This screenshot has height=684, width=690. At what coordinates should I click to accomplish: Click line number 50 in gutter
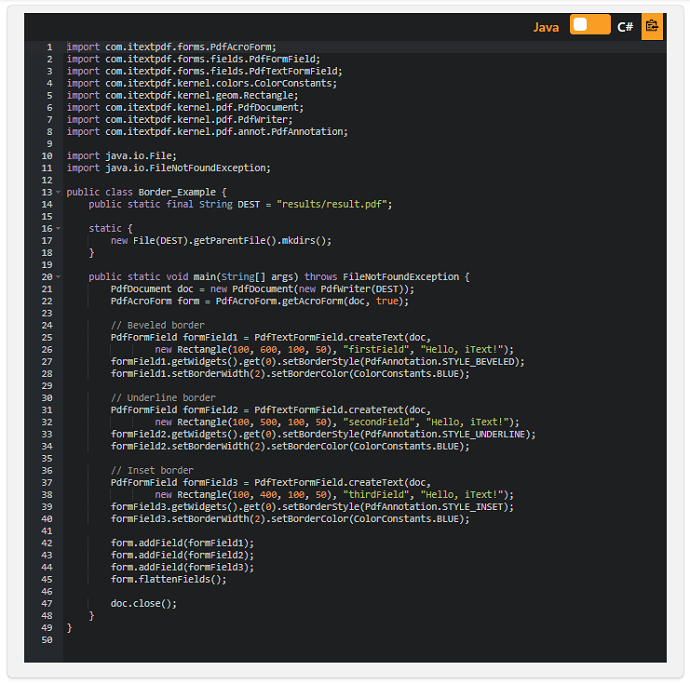coord(47,640)
